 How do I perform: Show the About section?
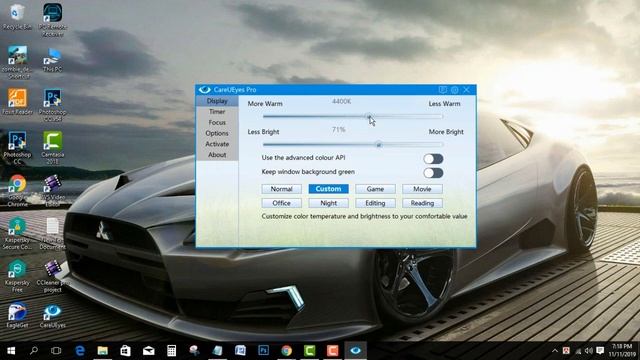point(217,155)
